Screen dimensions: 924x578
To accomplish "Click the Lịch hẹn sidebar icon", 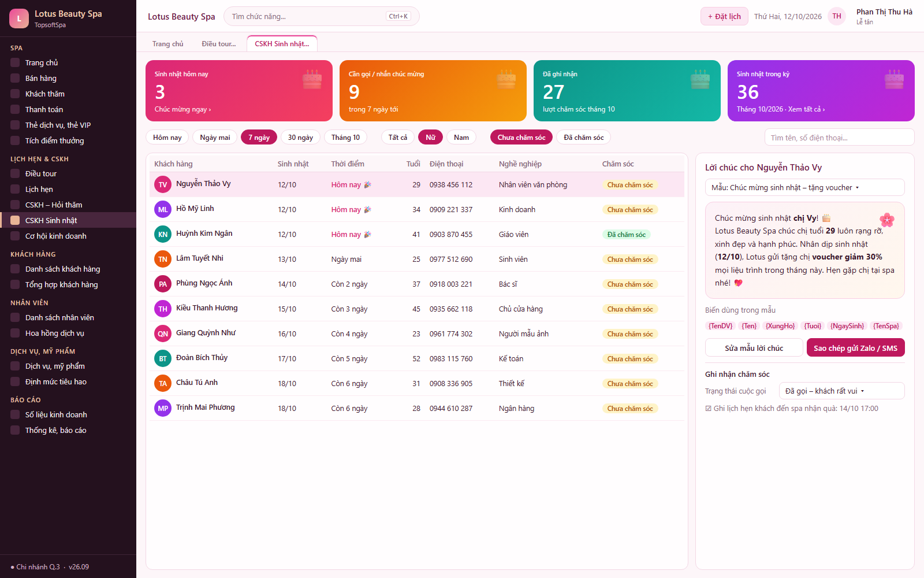I will tap(15, 189).
